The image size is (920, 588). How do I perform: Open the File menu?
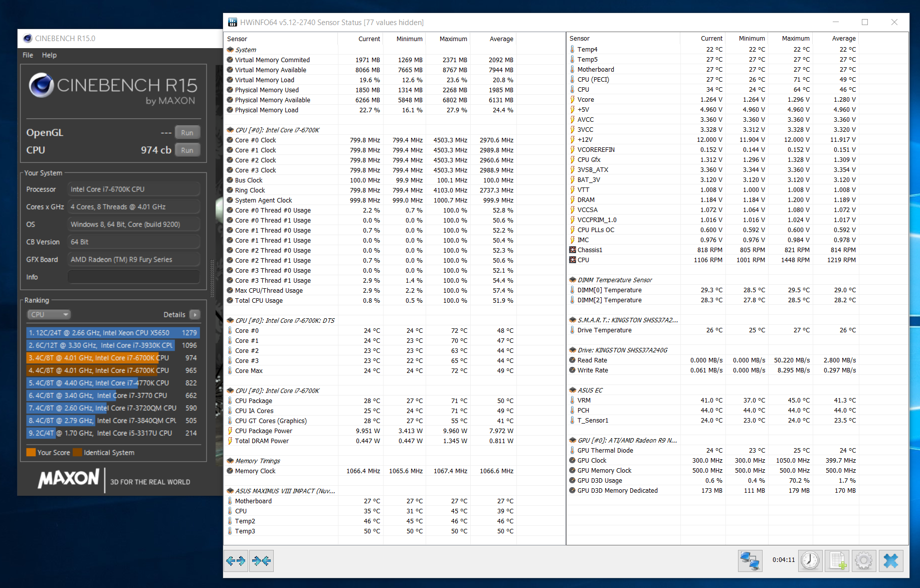click(x=28, y=55)
